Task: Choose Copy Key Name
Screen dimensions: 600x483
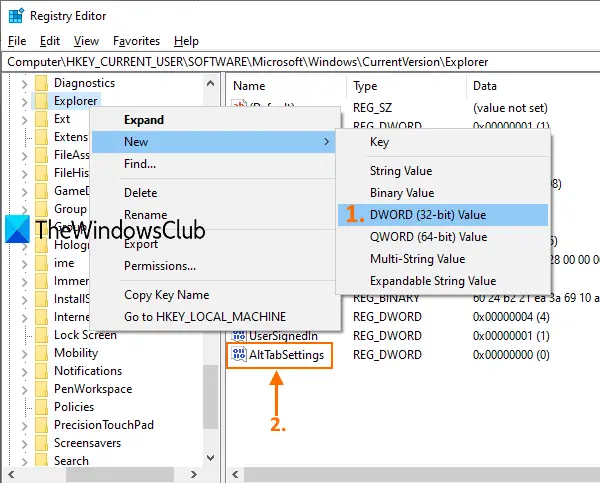Action: [215, 295]
